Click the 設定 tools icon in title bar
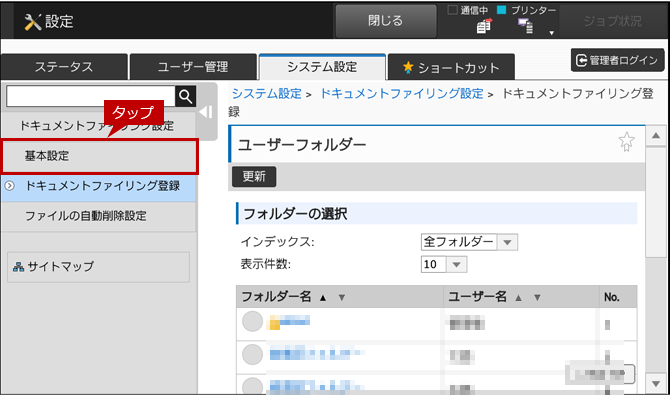Viewport: 670px width, 396px height. point(32,21)
